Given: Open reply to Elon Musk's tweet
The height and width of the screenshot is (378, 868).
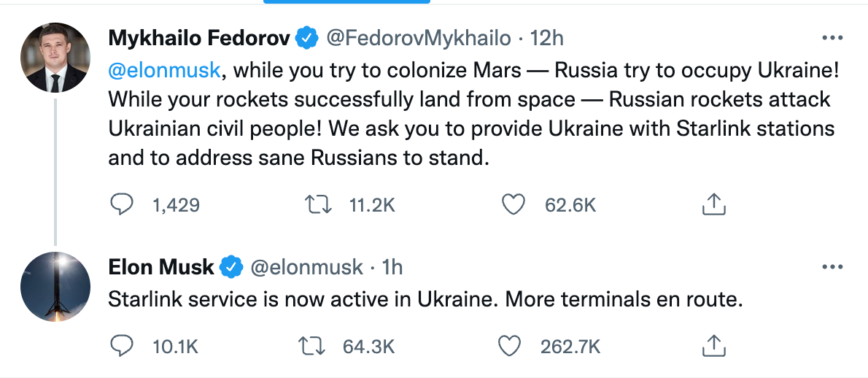Looking at the screenshot, I should [122, 347].
